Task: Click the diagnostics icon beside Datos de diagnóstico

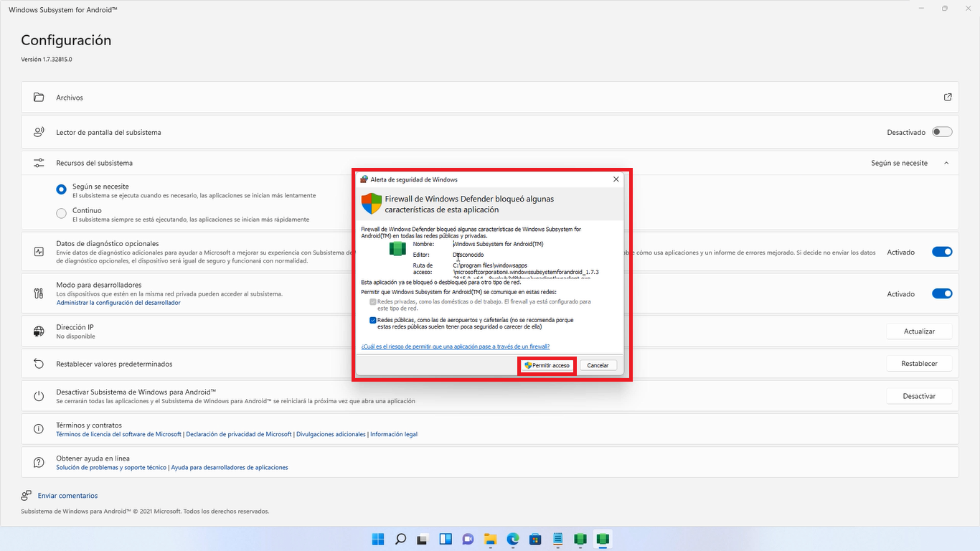Action: tap(39, 252)
